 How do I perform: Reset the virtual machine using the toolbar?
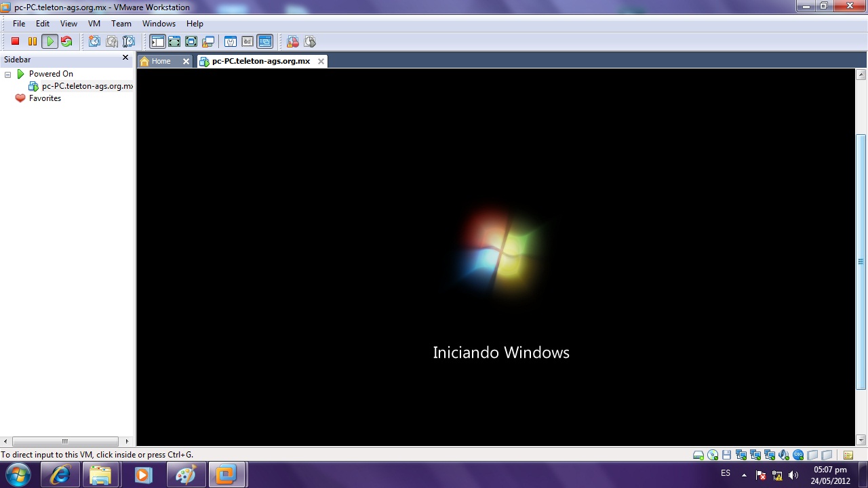coord(66,41)
